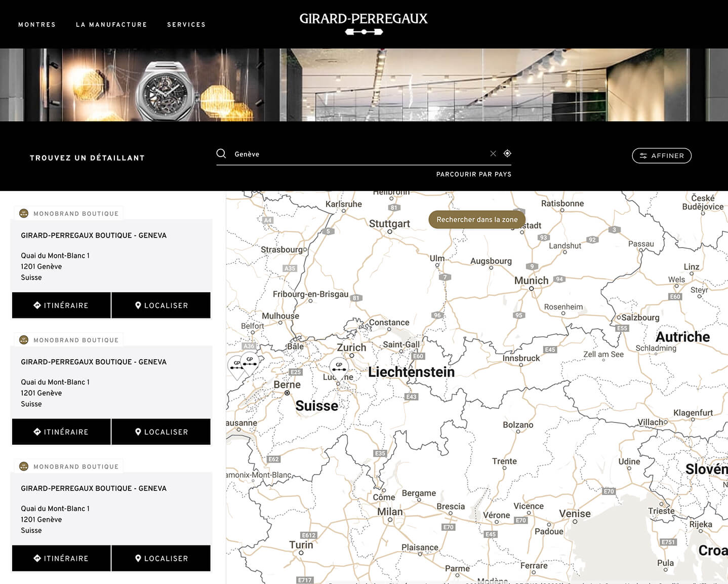Clear the Genève search text

pos(493,153)
